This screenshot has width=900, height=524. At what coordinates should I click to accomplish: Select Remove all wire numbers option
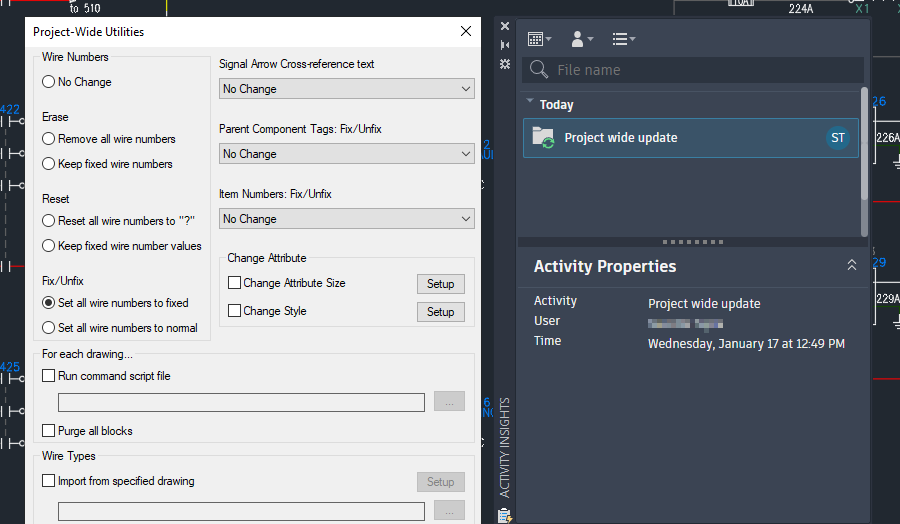coord(49,139)
